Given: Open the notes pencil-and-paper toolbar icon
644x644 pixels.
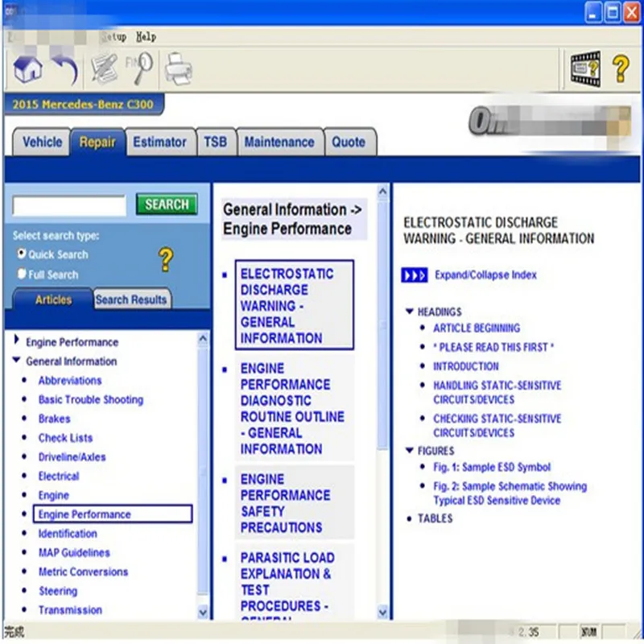Looking at the screenshot, I should pos(104,69).
